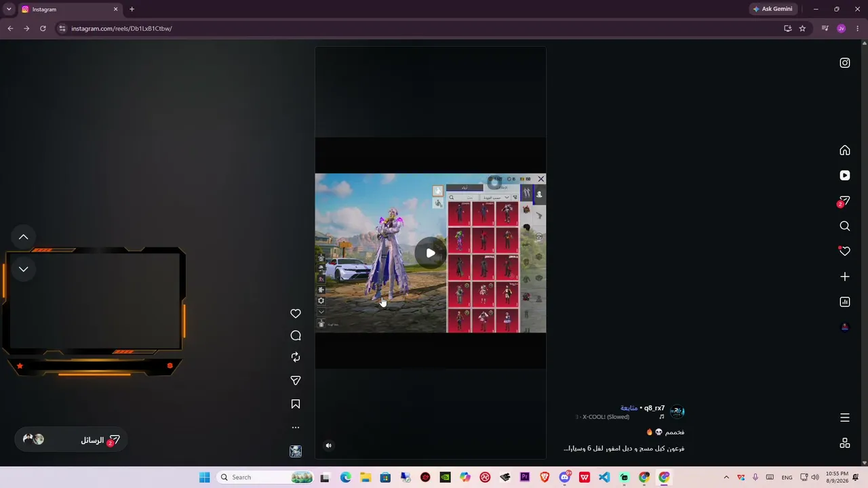868x488 pixels.
Task: Close the Instagram browser tab
Action: coord(115,9)
